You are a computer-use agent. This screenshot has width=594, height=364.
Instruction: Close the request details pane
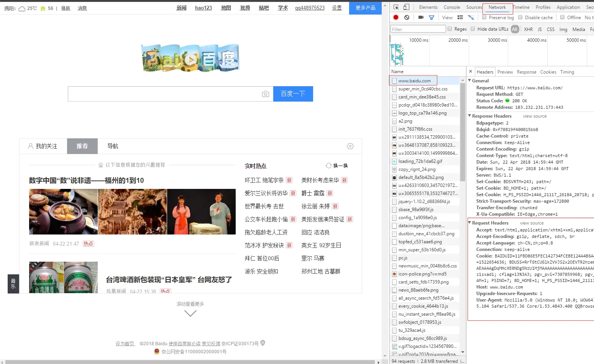471,72
